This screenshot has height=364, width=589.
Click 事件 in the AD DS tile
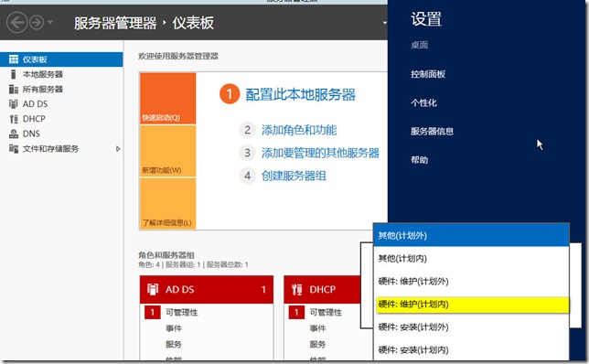[x=174, y=328]
